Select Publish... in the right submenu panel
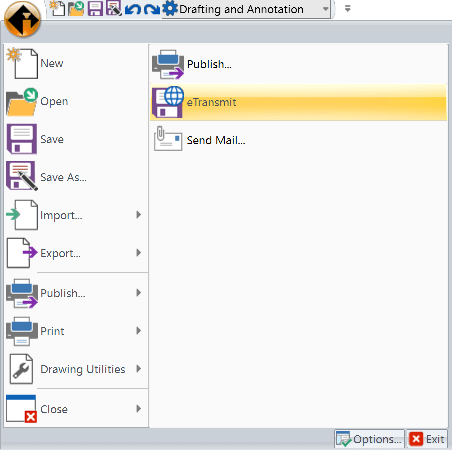Screen dimensions: 452x450 point(298,64)
